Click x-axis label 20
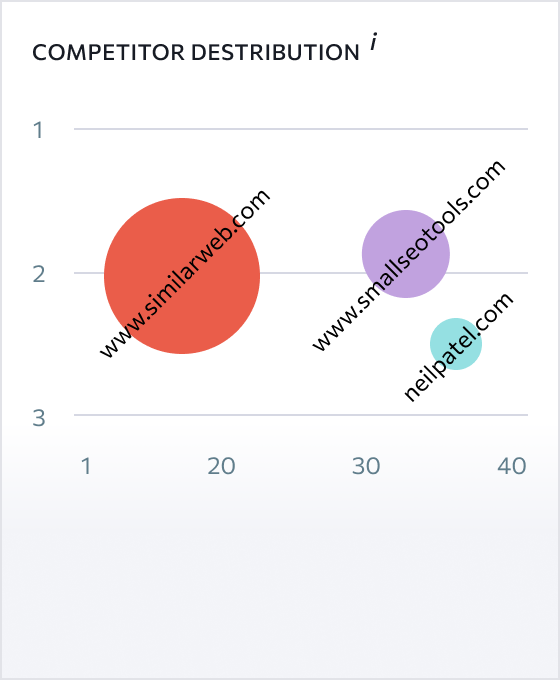The height and width of the screenshot is (680, 560). coord(221,466)
